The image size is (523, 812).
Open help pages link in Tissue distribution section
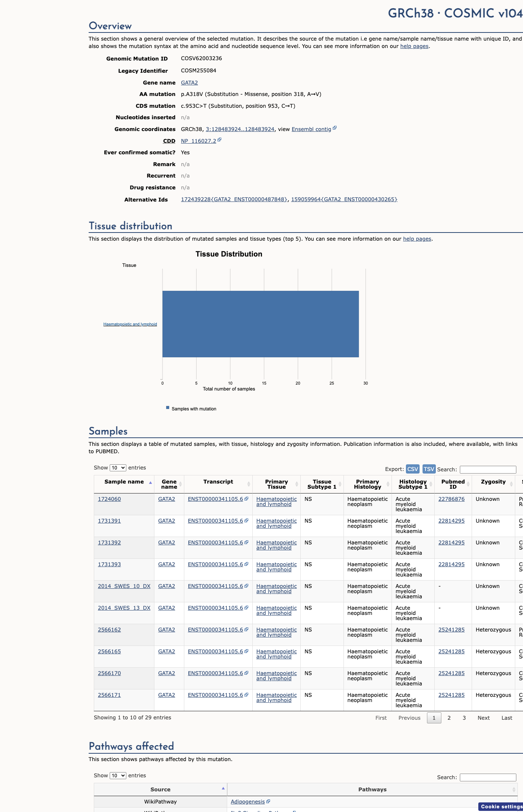click(x=417, y=239)
